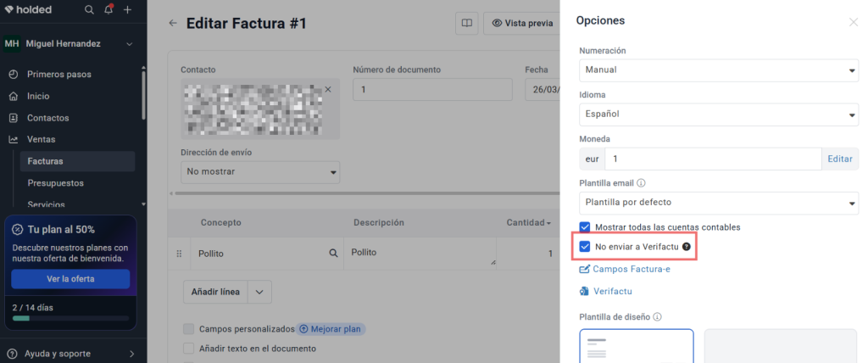868x363 pixels.
Task: Click the search icon in Pollito concept field
Action: [x=333, y=254]
